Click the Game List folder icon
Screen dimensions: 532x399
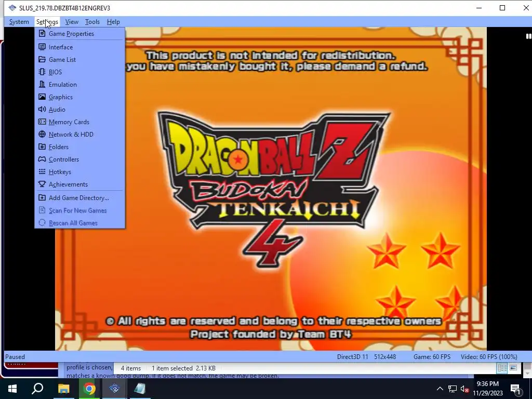(x=42, y=59)
